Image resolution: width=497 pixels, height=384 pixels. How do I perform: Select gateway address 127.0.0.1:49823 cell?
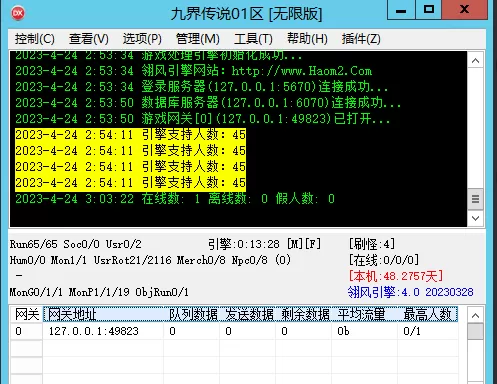tap(103, 331)
